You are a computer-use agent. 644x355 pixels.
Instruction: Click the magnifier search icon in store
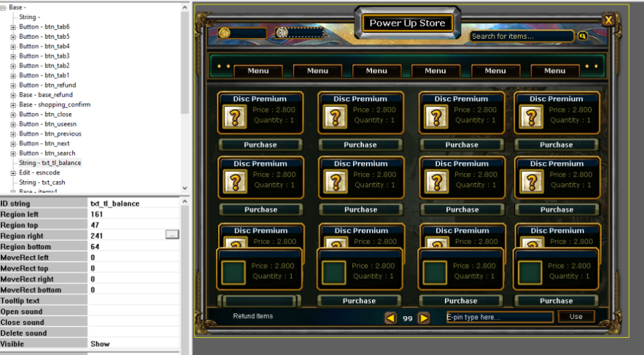[583, 36]
